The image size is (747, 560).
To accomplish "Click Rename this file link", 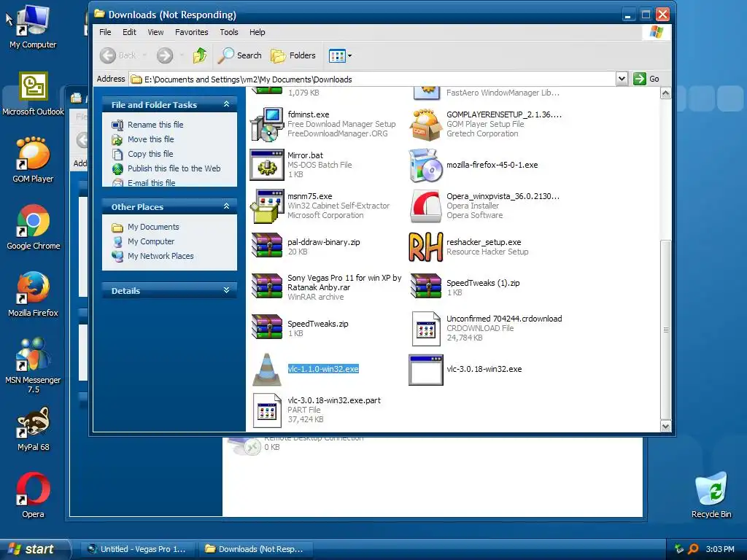I will pyautogui.click(x=155, y=125).
